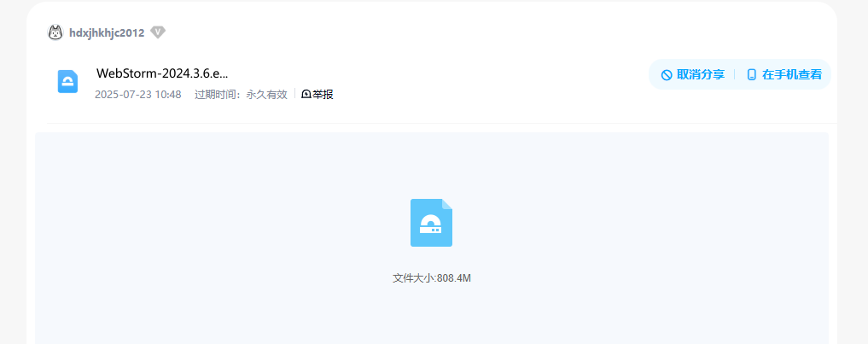Click the diamond VIP badge beside the username
Screen dimensions: 868x344
click(x=158, y=32)
